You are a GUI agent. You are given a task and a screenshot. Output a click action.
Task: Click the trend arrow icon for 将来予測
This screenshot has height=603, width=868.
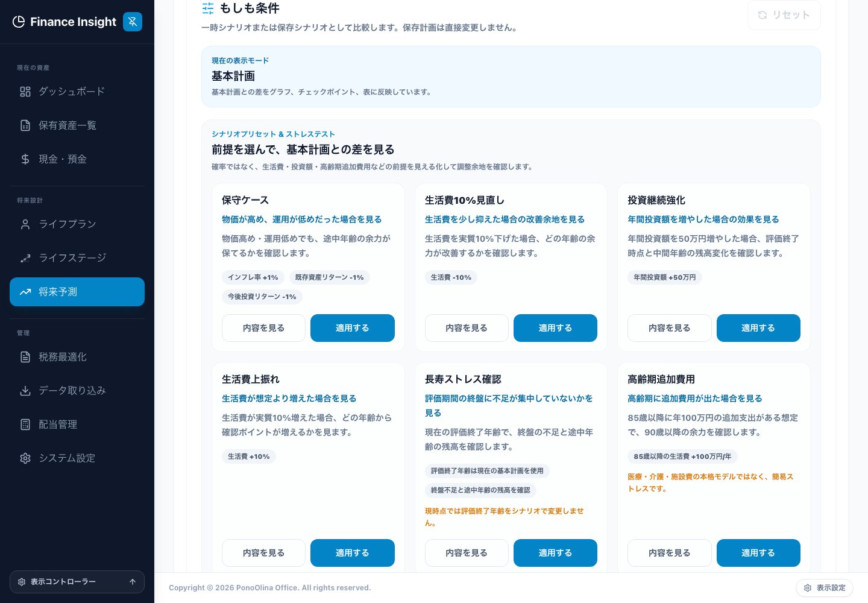(25, 292)
